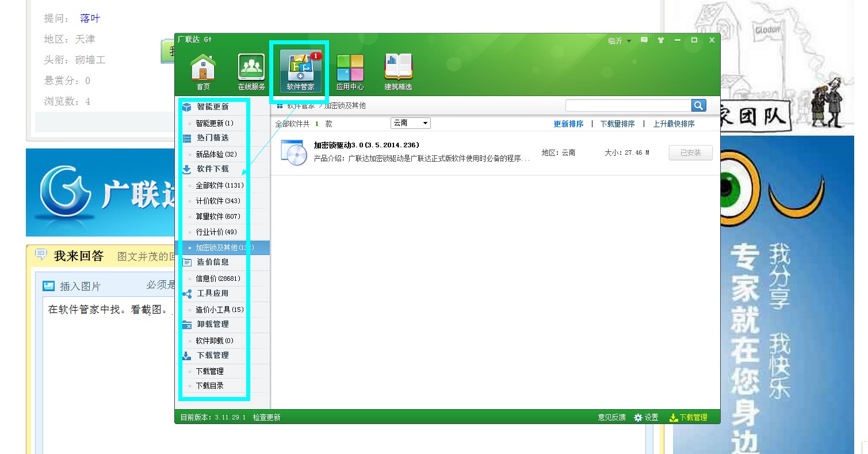The image size is (868, 454).
Task: Click 意见反馈 in the status bar
Action: [611, 418]
